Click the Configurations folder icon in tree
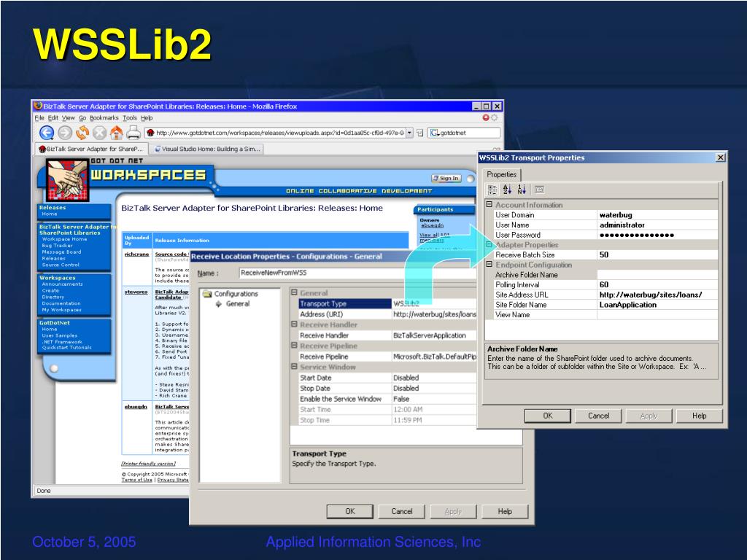 coord(207,294)
